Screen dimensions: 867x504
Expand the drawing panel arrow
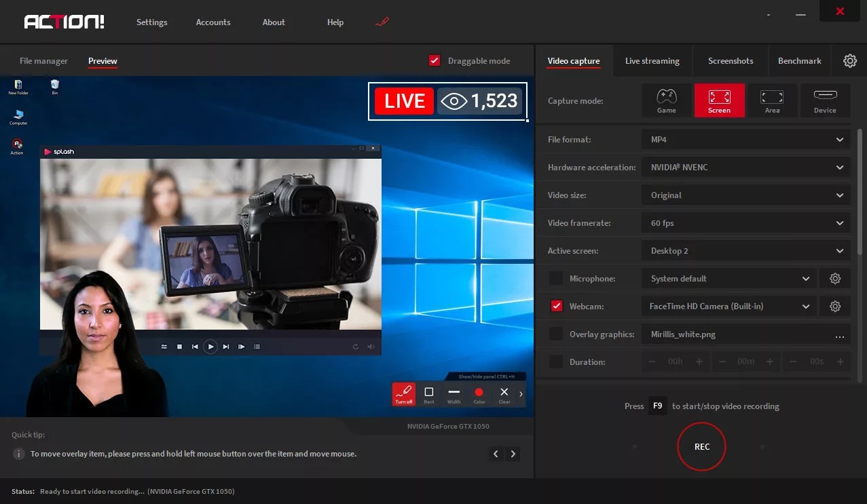tap(521, 394)
